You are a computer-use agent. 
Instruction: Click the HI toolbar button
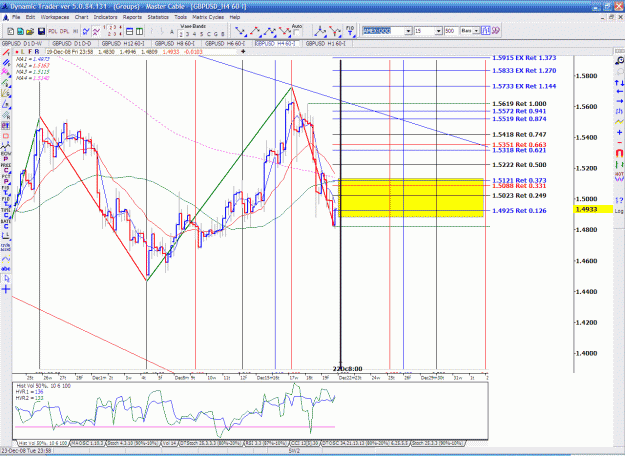[75, 31]
